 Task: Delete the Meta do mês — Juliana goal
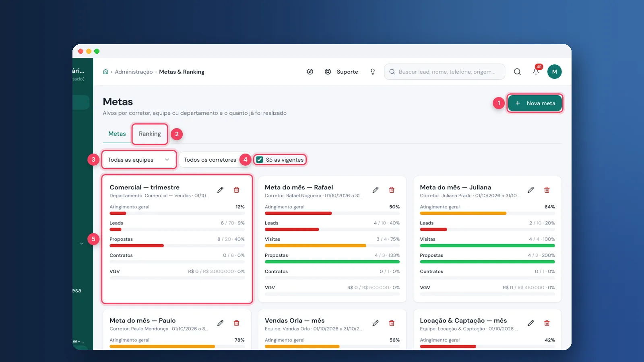547,190
